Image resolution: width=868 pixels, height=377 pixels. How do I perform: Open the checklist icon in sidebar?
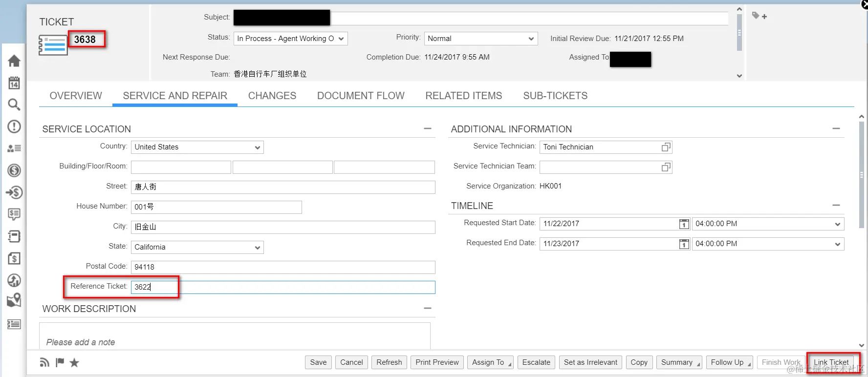tap(14, 324)
